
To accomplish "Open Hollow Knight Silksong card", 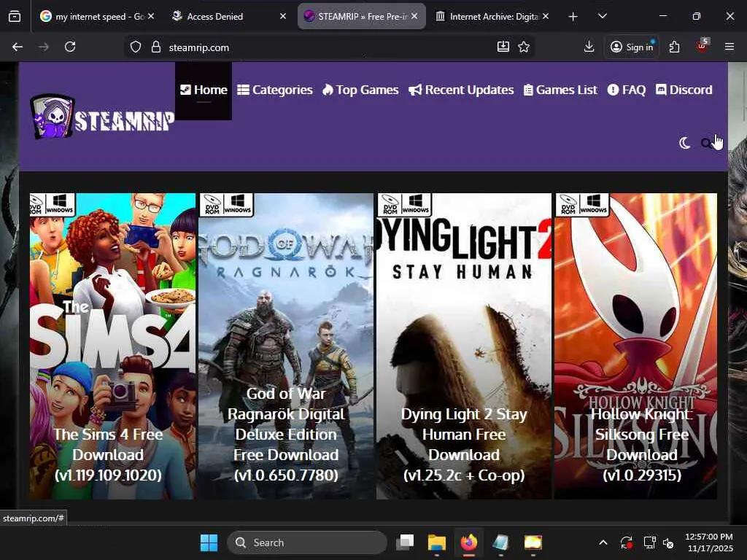I will pos(635,346).
